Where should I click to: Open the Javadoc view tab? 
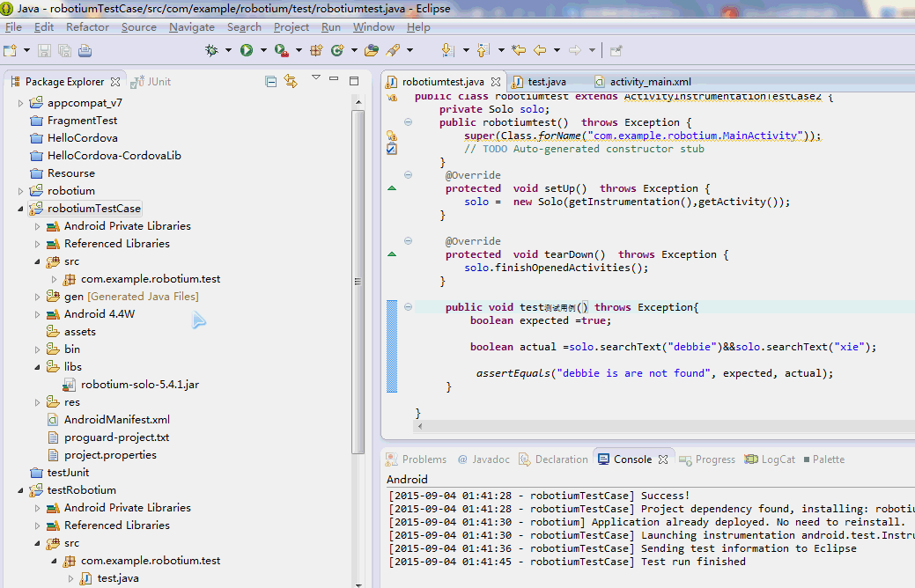(x=483, y=459)
